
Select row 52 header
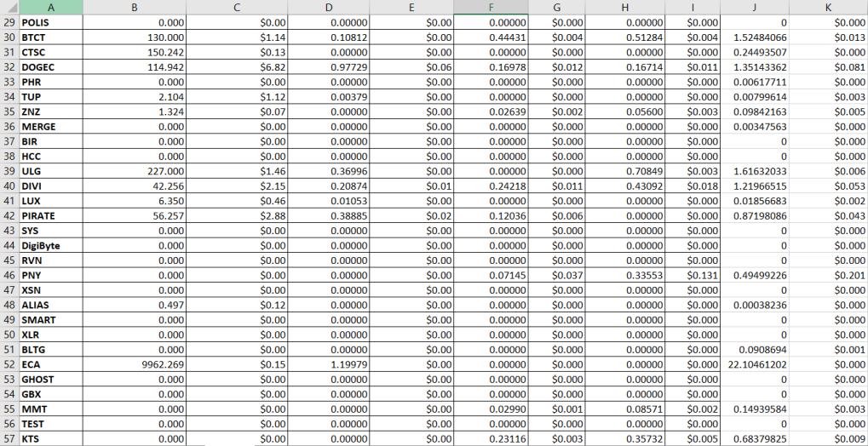(x=9, y=364)
